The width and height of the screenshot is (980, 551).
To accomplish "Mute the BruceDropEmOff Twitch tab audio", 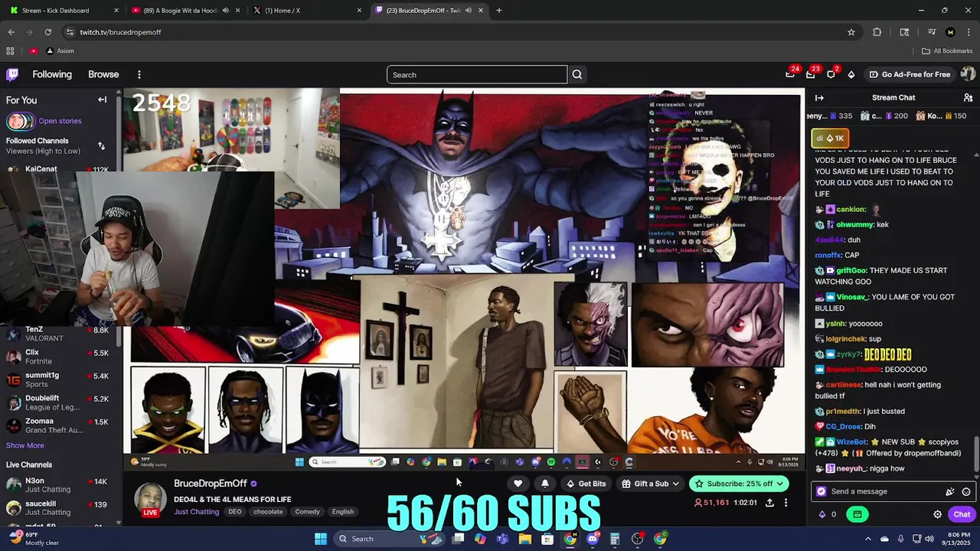I will [468, 11].
